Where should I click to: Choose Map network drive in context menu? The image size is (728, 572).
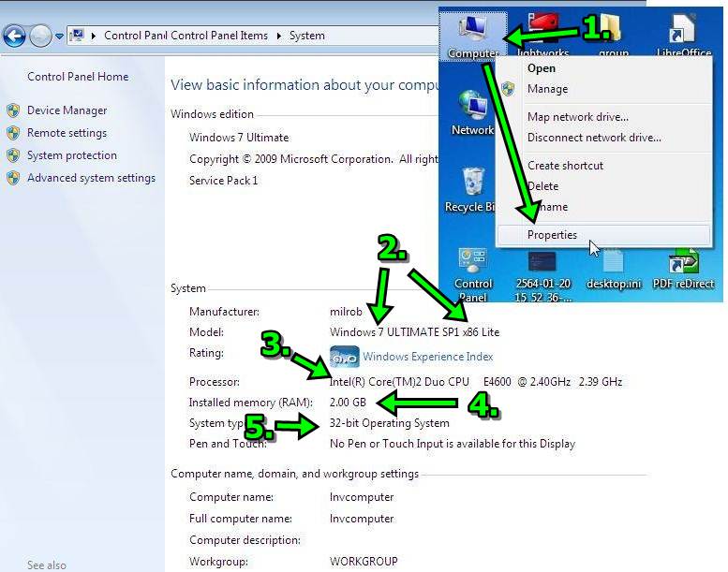coord(604,117)
